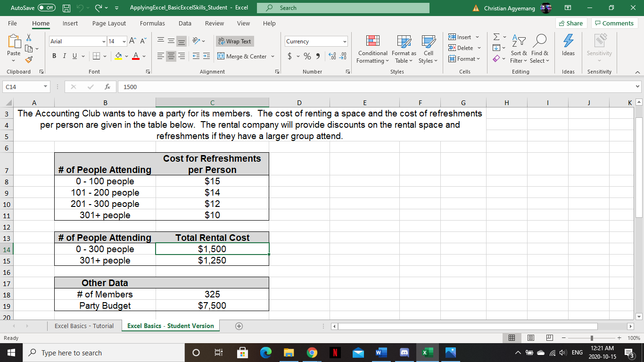This screenshot has height=362, width=644.
Task: Click the Ideas lightning icon
Action: [568, 45]
